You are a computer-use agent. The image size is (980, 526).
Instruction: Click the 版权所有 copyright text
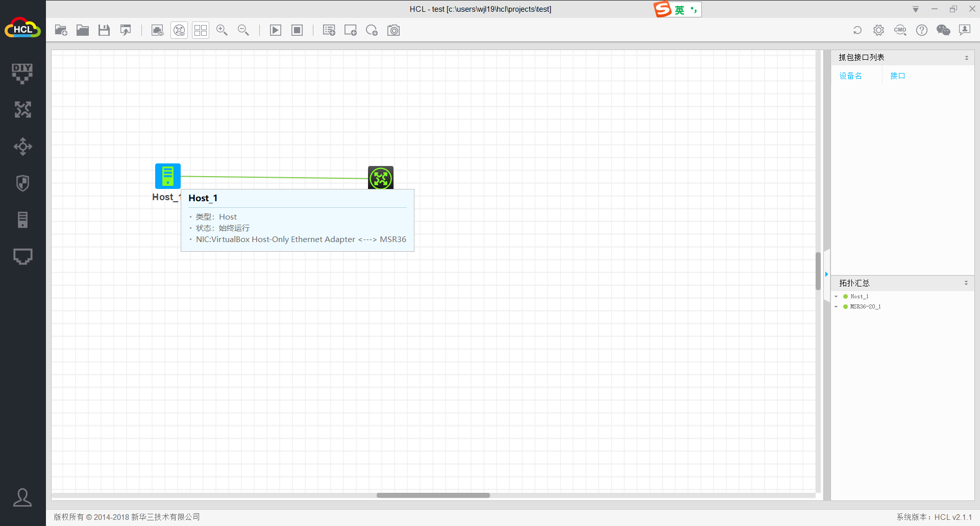(x=127, y=517)
